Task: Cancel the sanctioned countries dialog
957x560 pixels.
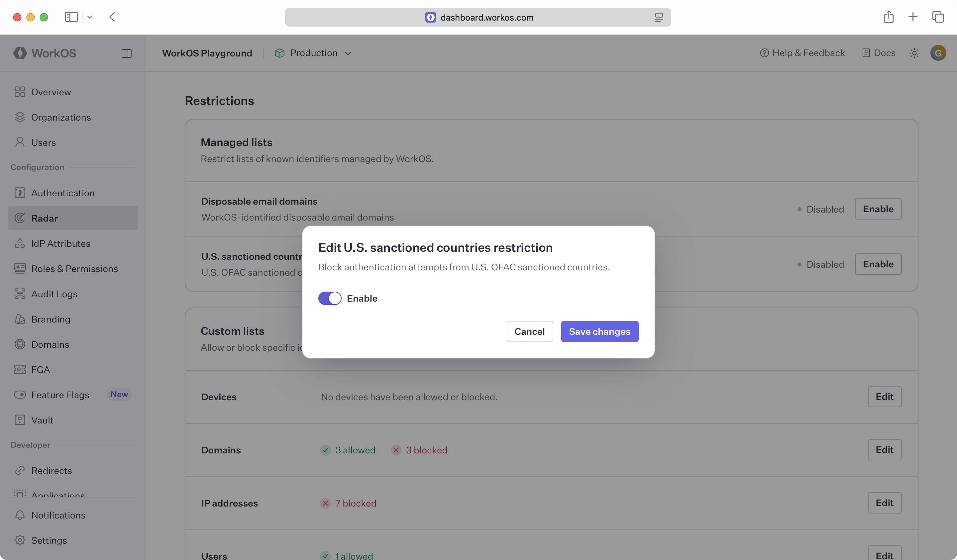Action: click(x=529, y=331)
